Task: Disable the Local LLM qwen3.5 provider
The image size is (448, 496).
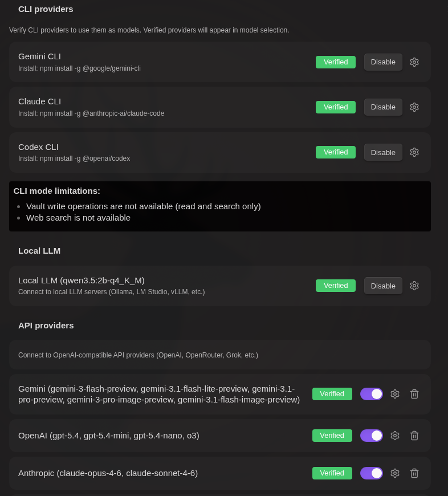Action: point(383,286)
